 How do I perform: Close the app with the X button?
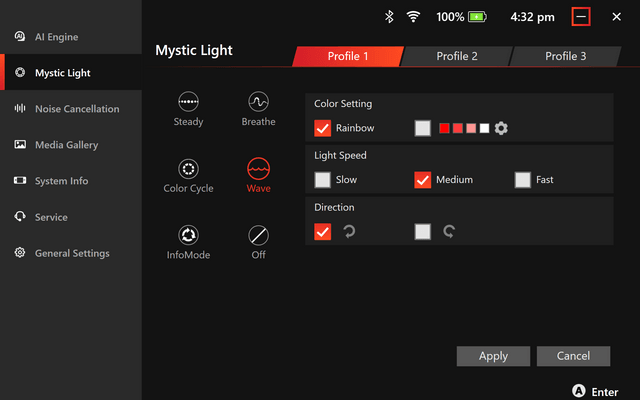tap(616, 17)
